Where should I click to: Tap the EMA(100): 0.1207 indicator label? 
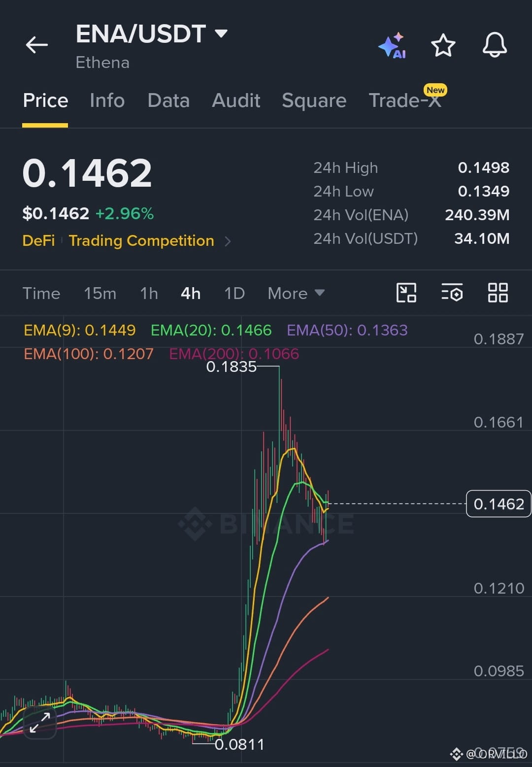coord(89,354)
